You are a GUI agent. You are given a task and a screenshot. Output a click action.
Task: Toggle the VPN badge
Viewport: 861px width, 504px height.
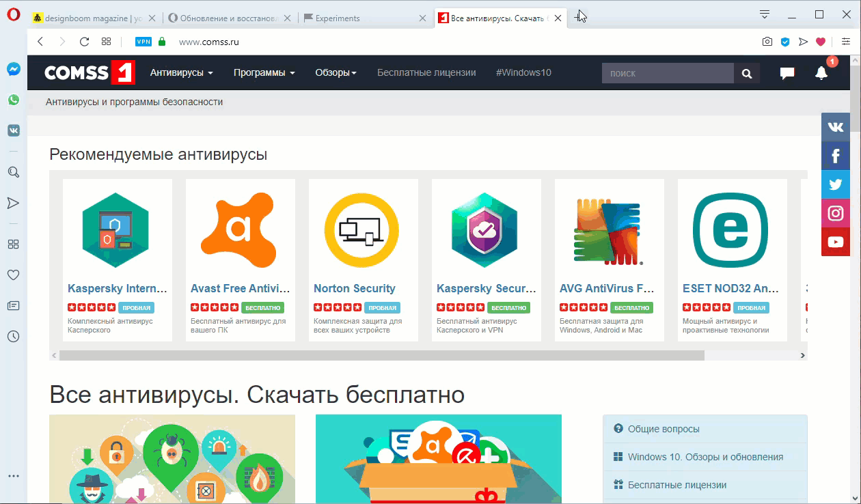143,42
